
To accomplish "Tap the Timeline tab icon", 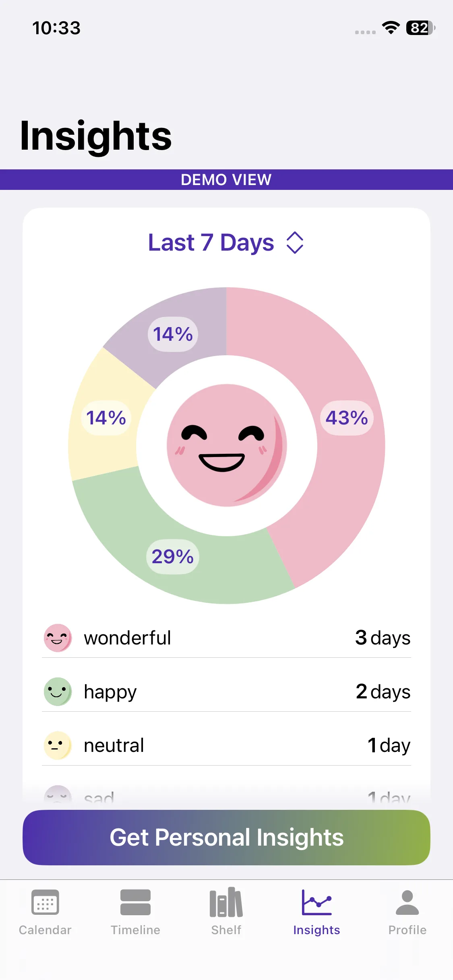I will 135,902.
